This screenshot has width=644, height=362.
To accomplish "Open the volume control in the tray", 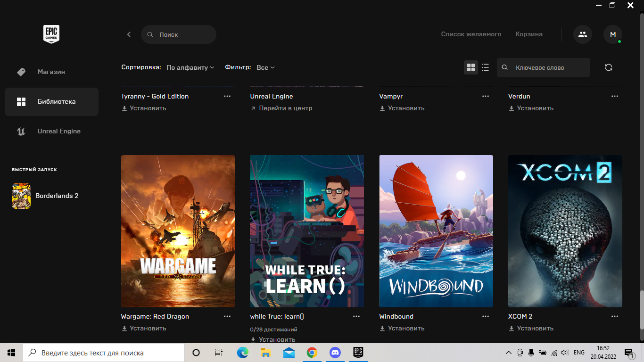I will (x=565, y=353).
